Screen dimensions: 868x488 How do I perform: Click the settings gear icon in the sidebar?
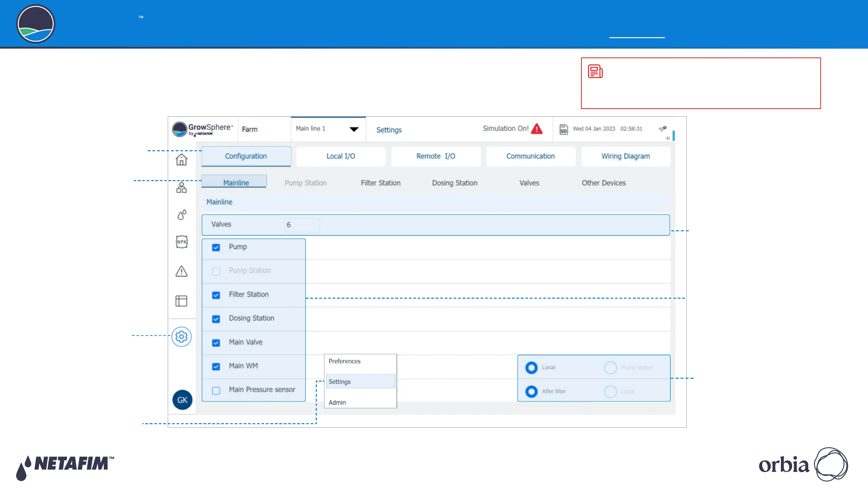182,336
